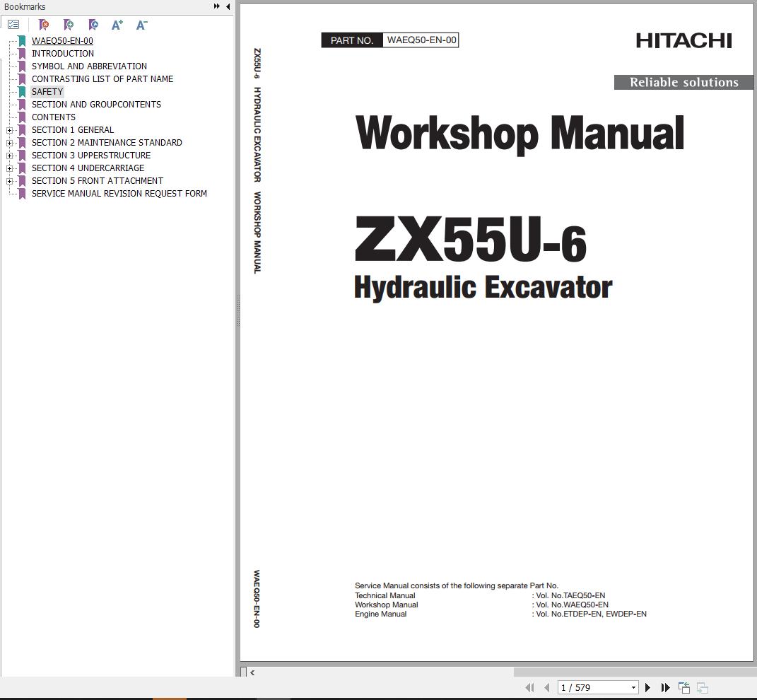Click the Bookmarks panel title
Image resolution: width=757 pixels, height=700 pixels.
[x=25, y=7]
